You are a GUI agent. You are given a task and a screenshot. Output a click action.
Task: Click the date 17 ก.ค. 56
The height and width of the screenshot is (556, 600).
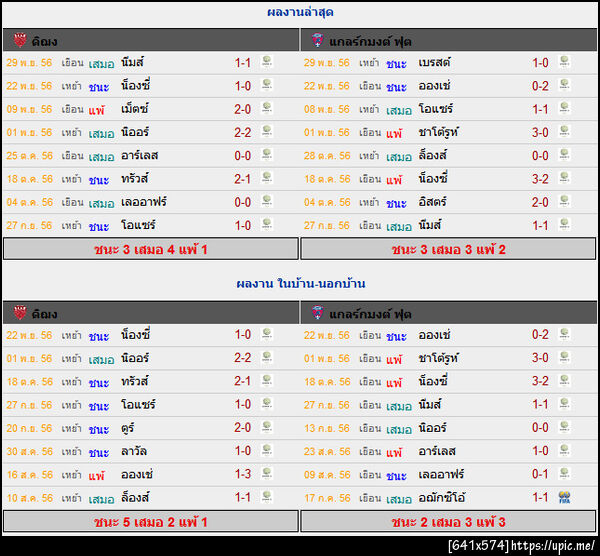tap(327, 498)
